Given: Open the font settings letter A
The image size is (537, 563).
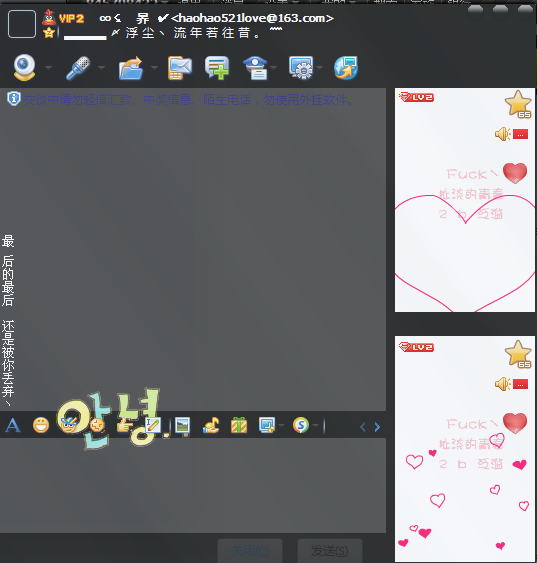Looking at the screenshot, I should (x=13, y=425).
